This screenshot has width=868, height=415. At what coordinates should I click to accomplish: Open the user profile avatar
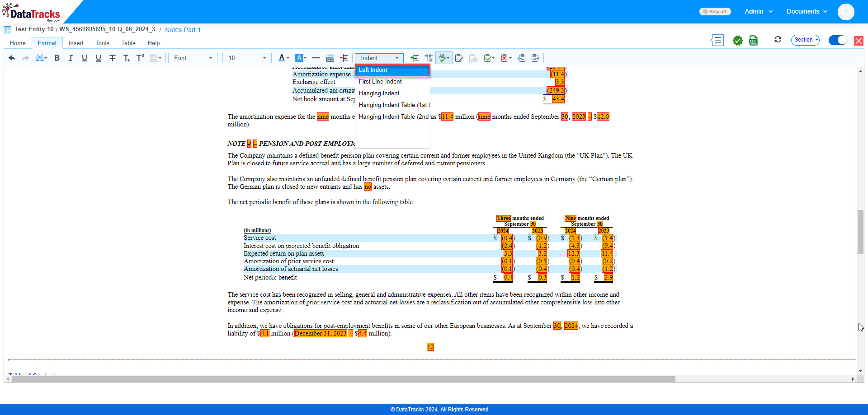tap(846, 12)
